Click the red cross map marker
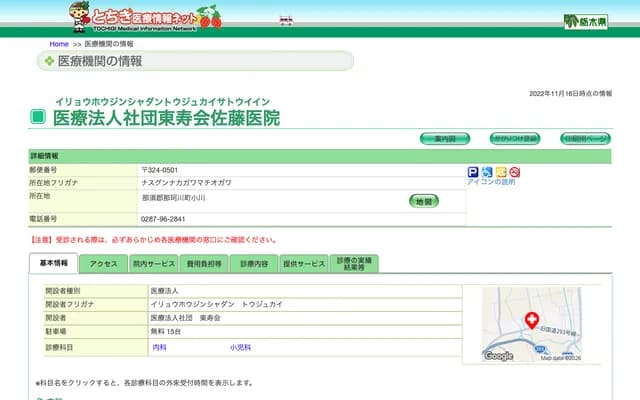The width and height of the screenshot is (640, 400). [531, 320]
